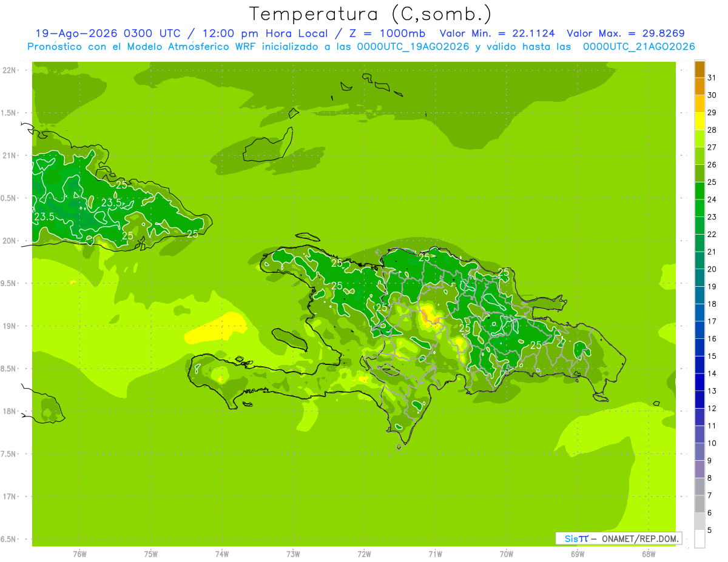Pick the yellow colorbar segment between 28 and 29

click(x=699, y=122)
